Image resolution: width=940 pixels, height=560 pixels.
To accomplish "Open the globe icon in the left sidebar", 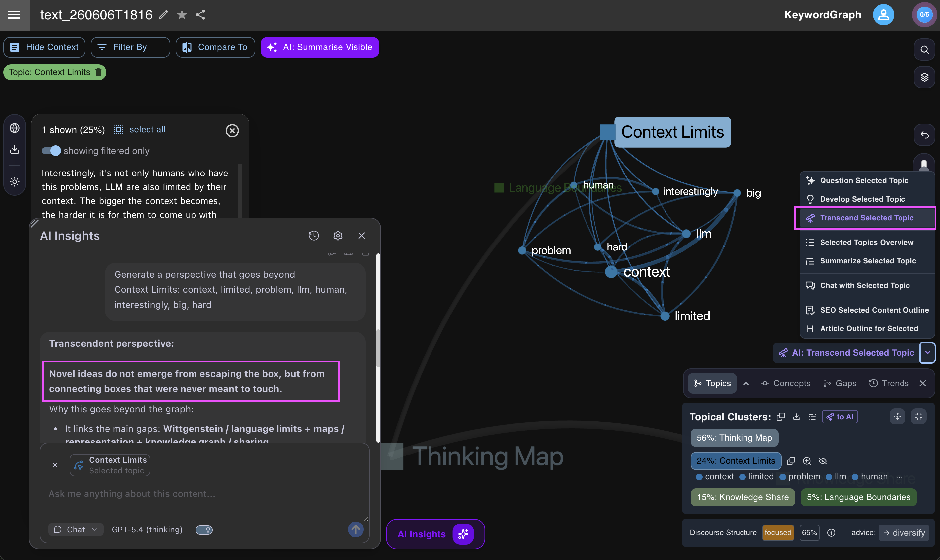I will point(15,128).
